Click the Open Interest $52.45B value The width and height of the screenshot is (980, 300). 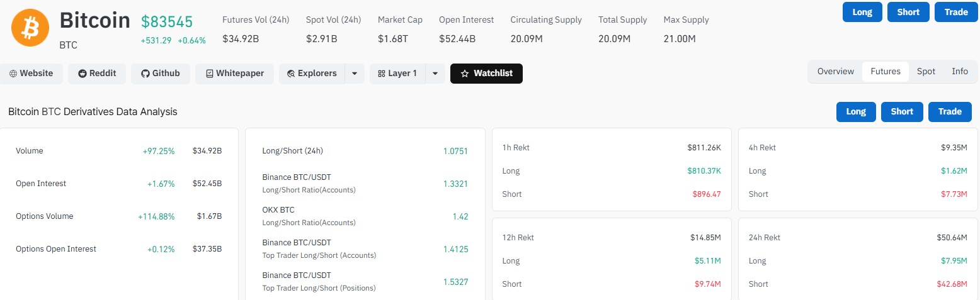click(207, 184)
